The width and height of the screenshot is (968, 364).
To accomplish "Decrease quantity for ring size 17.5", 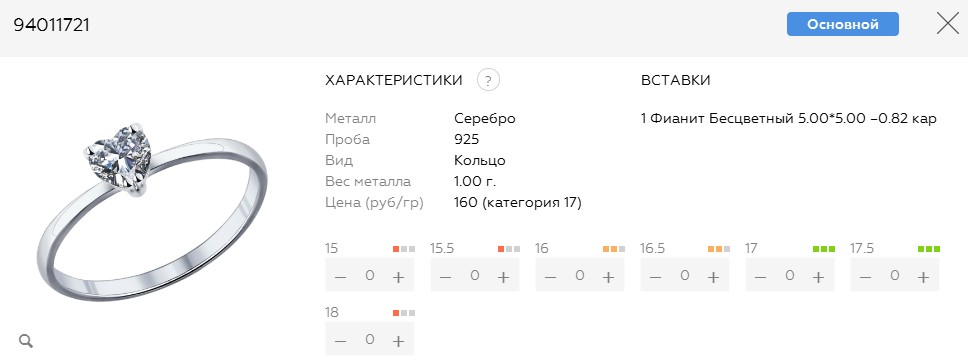I will [x=865, y=277].
